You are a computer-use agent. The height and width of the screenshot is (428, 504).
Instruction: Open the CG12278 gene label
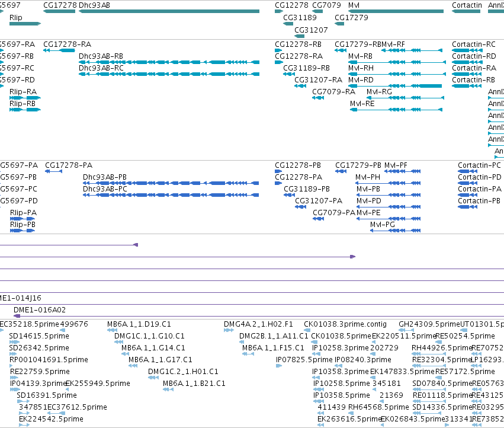click(291, 5)
